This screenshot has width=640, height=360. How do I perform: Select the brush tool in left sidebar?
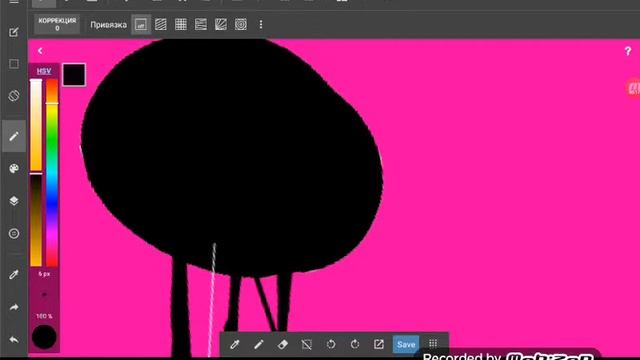pyautogui.click(x=14, y=136)
